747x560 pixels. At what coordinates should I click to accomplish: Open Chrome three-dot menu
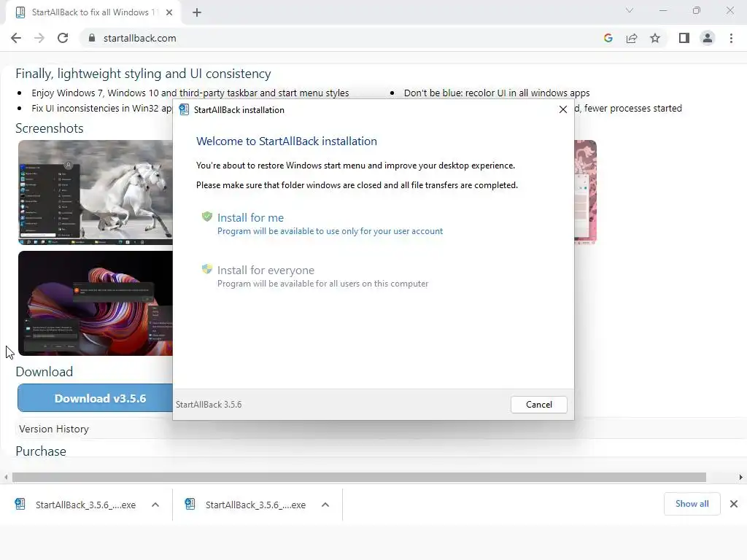point(731,38)
